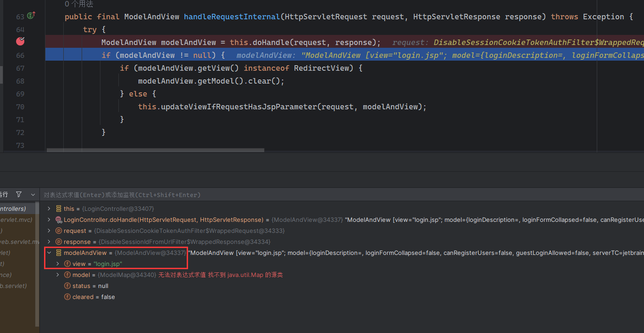Screen dimensions: 644x333
Task: Expand the 'model' field node
Action: point(58,275)
